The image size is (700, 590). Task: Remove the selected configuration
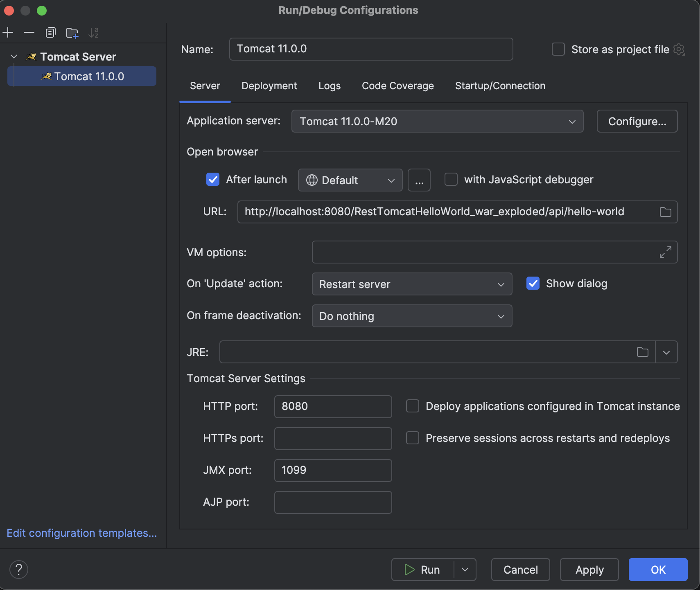[29, 32]
